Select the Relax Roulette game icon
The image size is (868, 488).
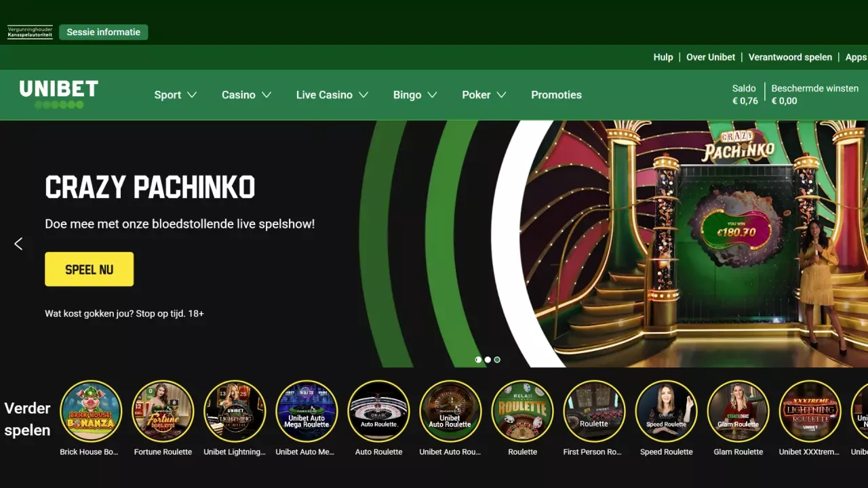522,410
